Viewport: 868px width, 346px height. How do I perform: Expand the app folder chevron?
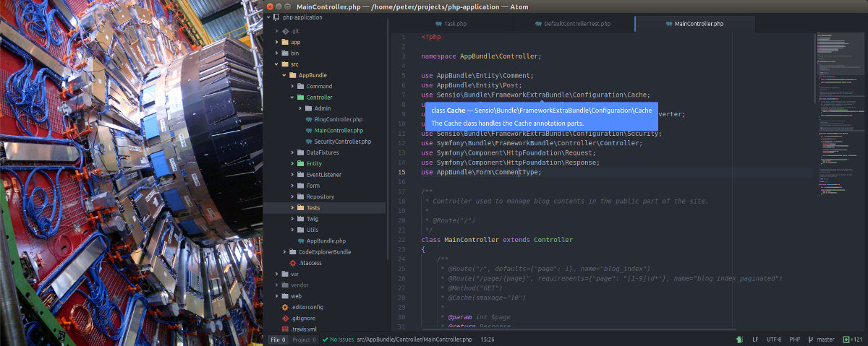pyautogui.click(x=276, y=42)
